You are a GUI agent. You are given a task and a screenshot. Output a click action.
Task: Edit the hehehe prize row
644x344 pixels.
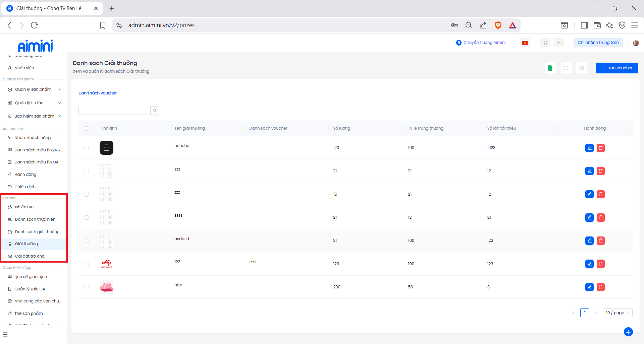[x=589, y=148]
